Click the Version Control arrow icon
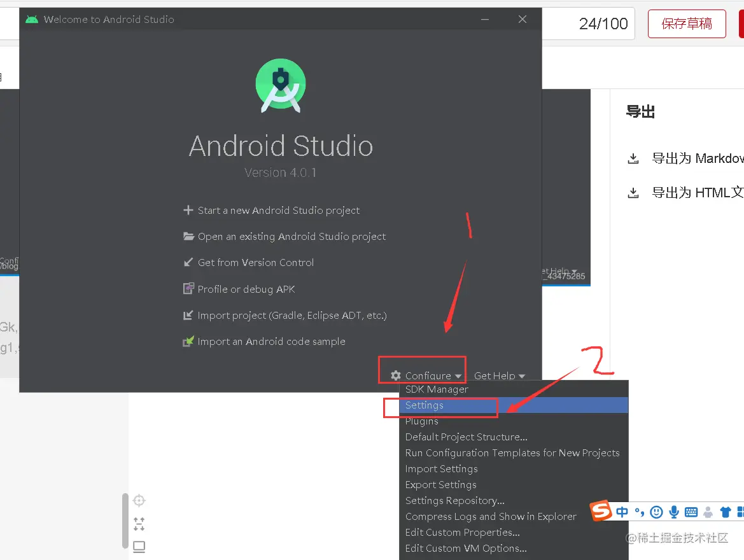744x560 pixels. click(x=188, y=262)
